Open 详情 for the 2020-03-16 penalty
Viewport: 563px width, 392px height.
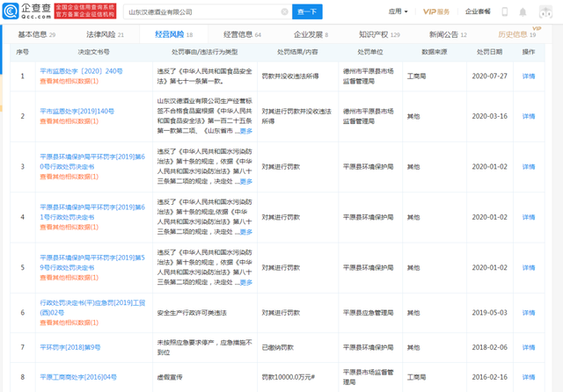529,116
